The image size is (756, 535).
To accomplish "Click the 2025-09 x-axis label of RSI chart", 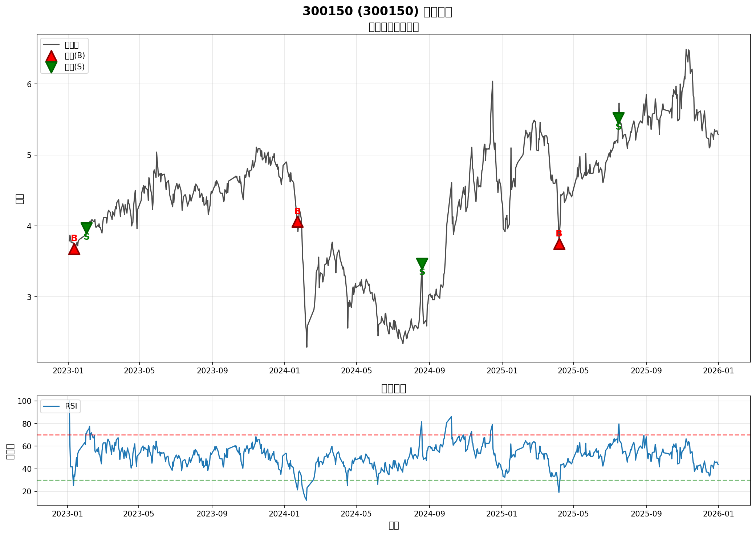I will (646, 514).
